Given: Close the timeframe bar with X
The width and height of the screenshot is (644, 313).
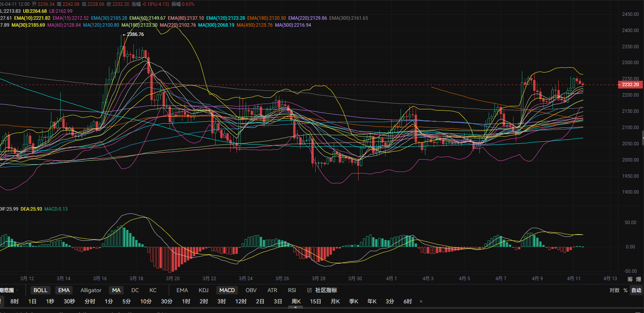Looking at the screenshot, I should click(x=421, y=301).
